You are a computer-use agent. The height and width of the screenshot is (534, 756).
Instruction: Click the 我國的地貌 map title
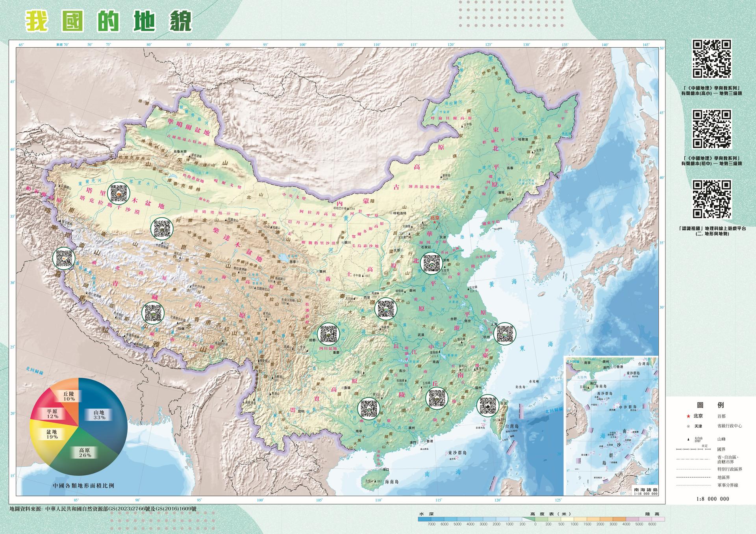tap(109, 20)
